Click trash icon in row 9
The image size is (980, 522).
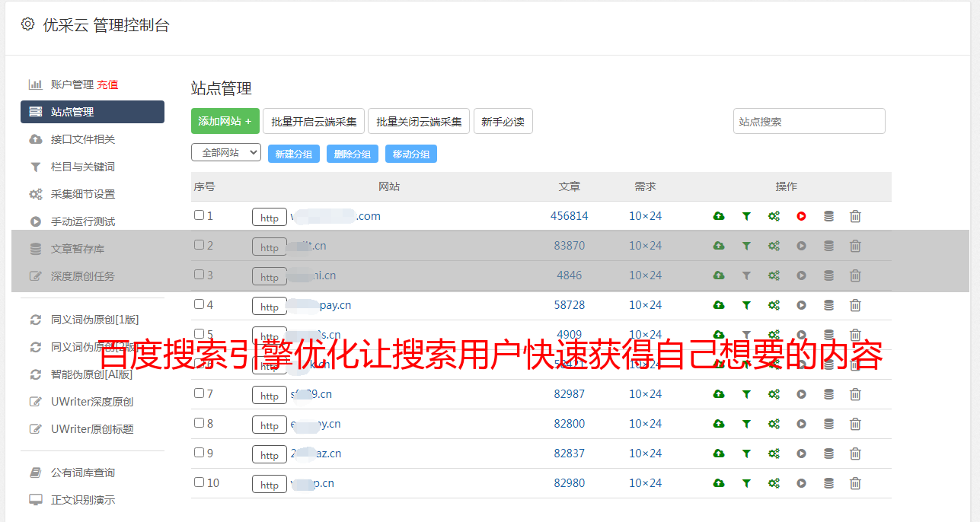[x=855, y=454]
